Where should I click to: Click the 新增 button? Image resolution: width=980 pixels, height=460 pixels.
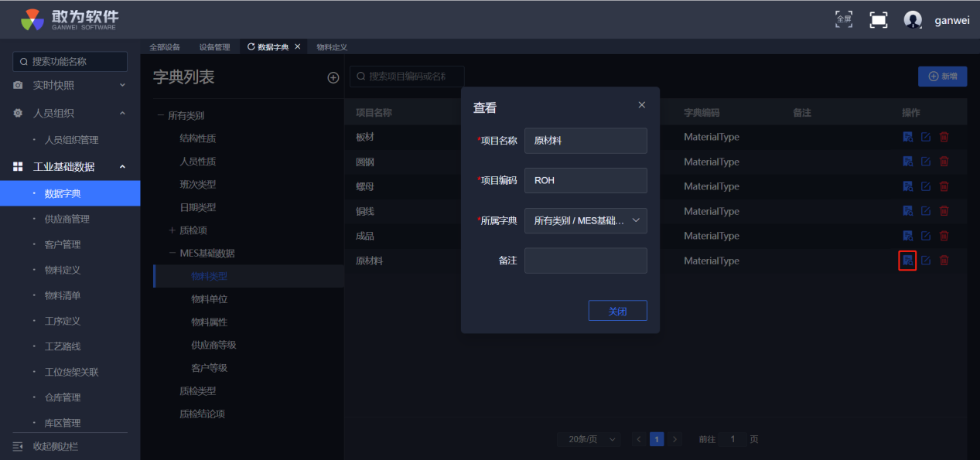[942, 77]
